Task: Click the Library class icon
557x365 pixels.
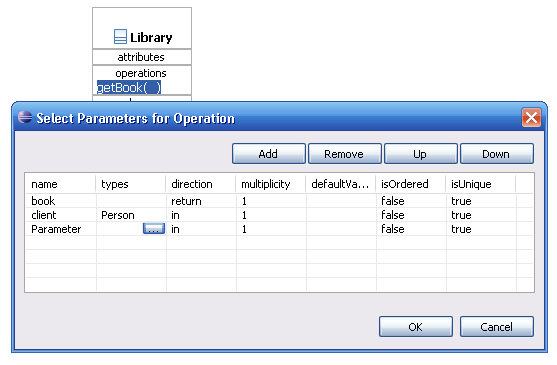Action: [x=120, y=37]
